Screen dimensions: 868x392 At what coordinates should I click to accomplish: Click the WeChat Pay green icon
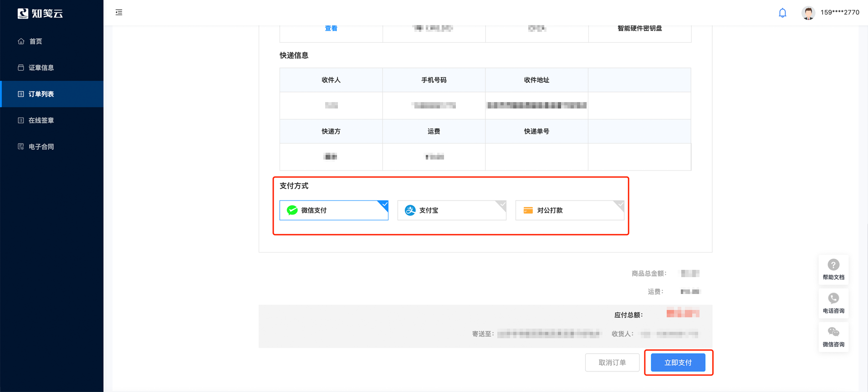[292, 210]
